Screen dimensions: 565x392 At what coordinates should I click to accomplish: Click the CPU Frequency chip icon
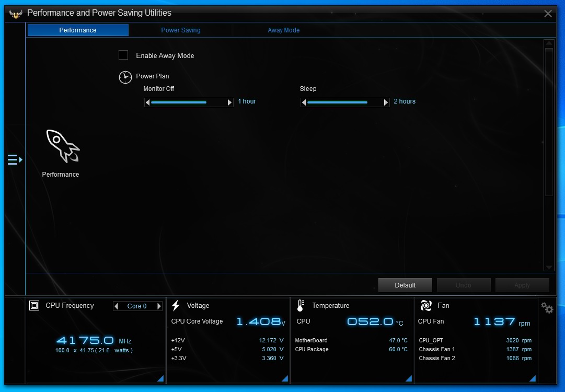click(x=34, y=306)
